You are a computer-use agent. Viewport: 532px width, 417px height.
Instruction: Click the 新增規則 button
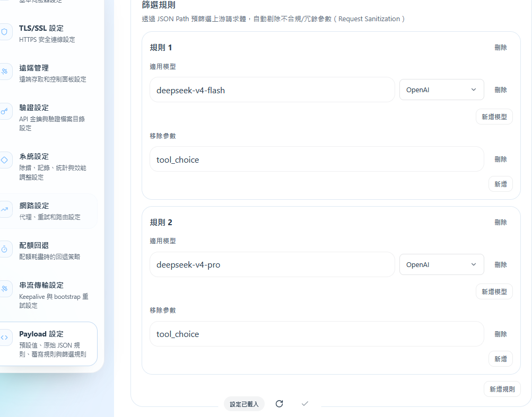(x=502, y=389)
